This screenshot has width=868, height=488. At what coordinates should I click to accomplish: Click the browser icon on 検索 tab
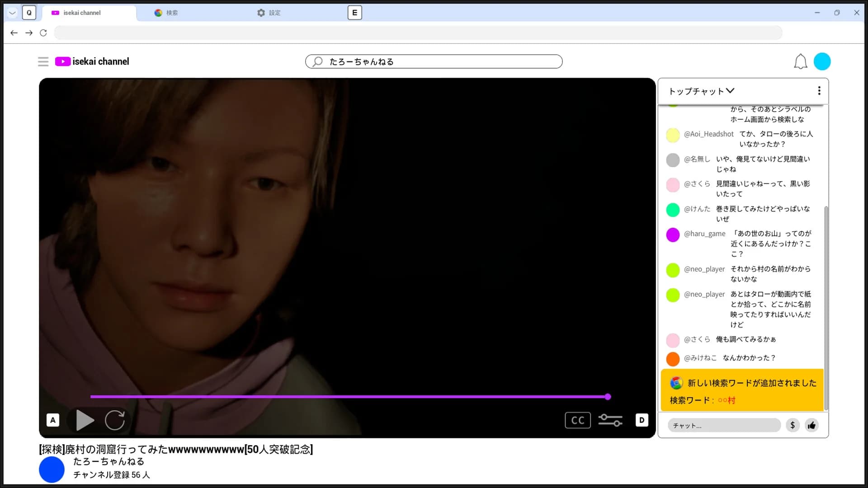[158, 13]
